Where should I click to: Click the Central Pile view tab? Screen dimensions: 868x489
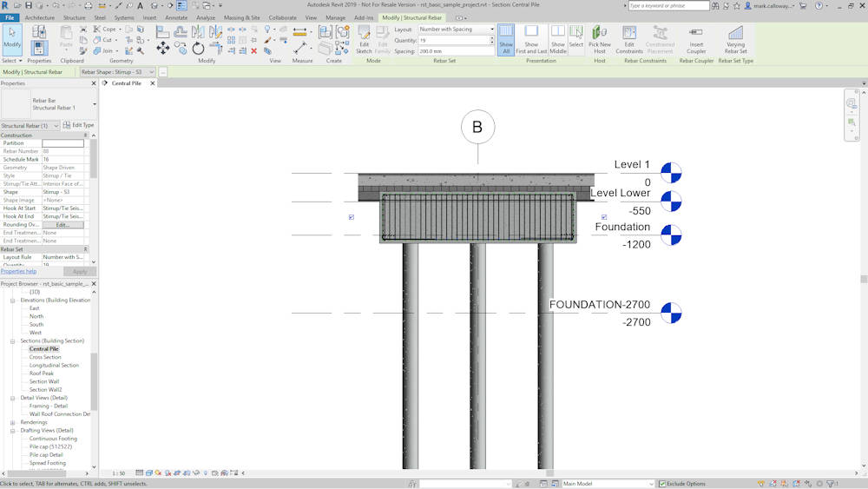click(126, 83)
